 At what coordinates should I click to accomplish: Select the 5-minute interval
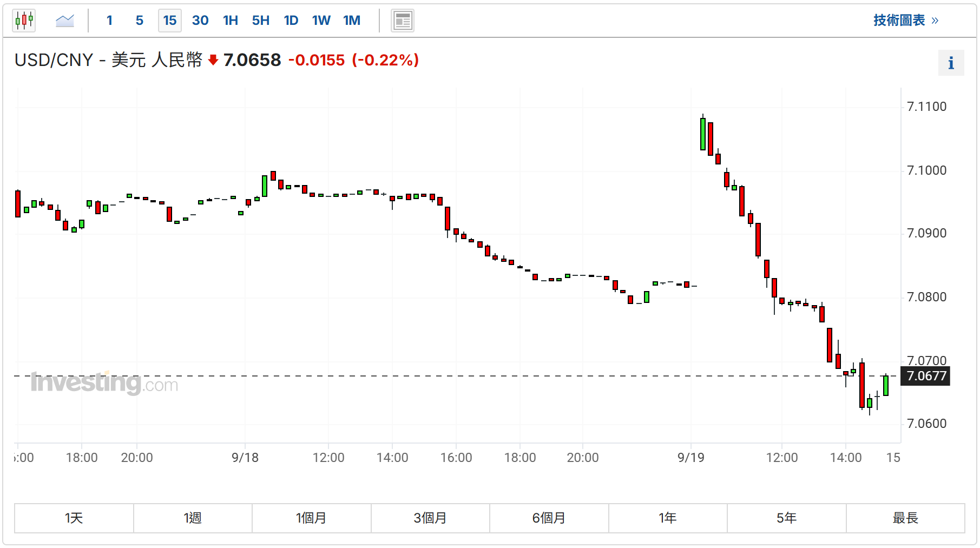click(140, 21)
